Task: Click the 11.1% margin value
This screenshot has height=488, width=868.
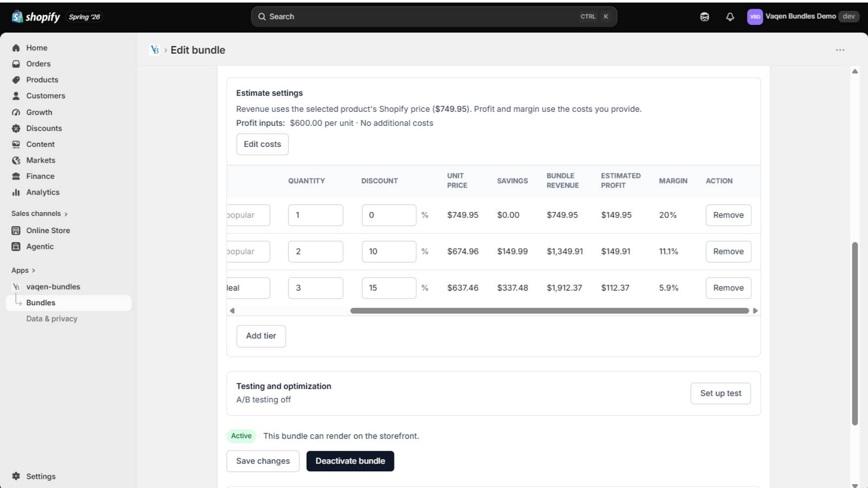Action: tap(668, 252)
